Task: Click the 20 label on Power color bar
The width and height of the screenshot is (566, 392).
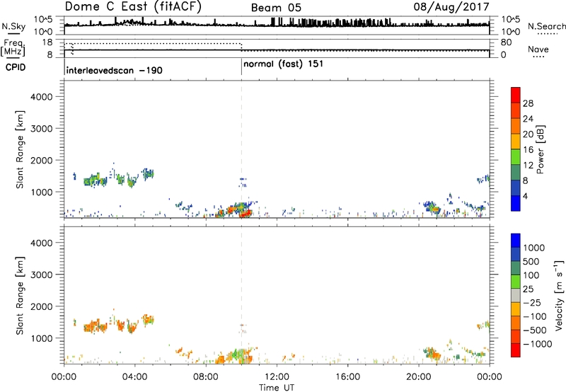Action: (528, 134)
